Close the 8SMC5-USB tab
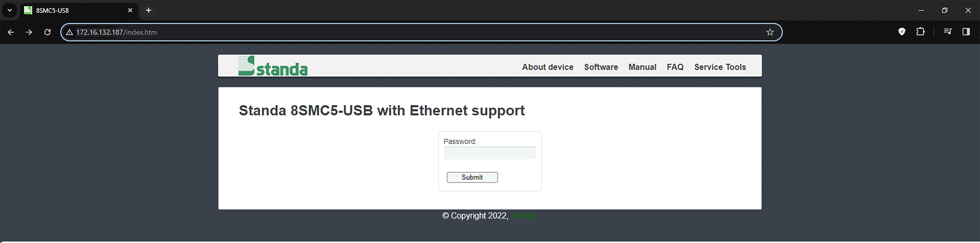Viewport: 980px width, 243px height. point(130,10)
